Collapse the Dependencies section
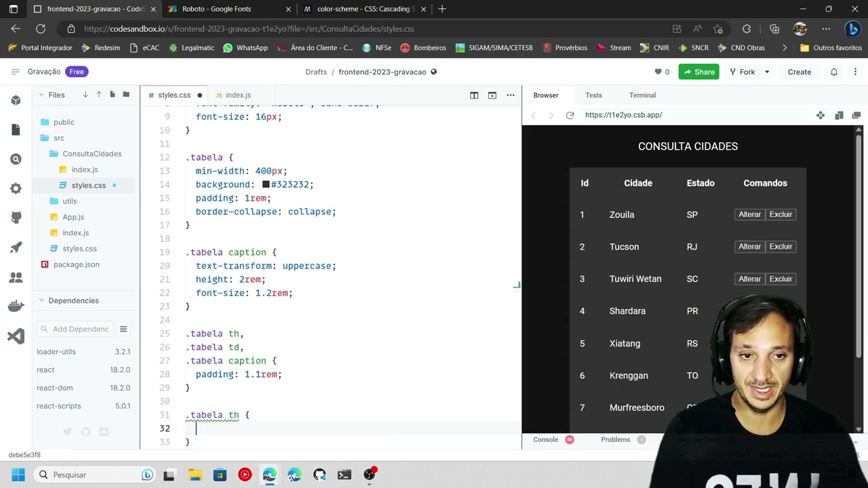Viewport: 868px width, 488px height. click(x=41, y=300)
